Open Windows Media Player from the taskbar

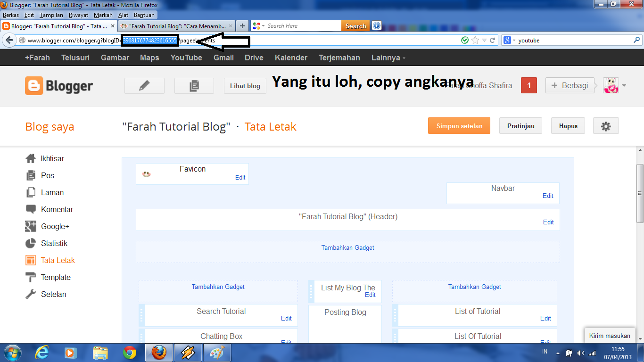click(70, 352)
